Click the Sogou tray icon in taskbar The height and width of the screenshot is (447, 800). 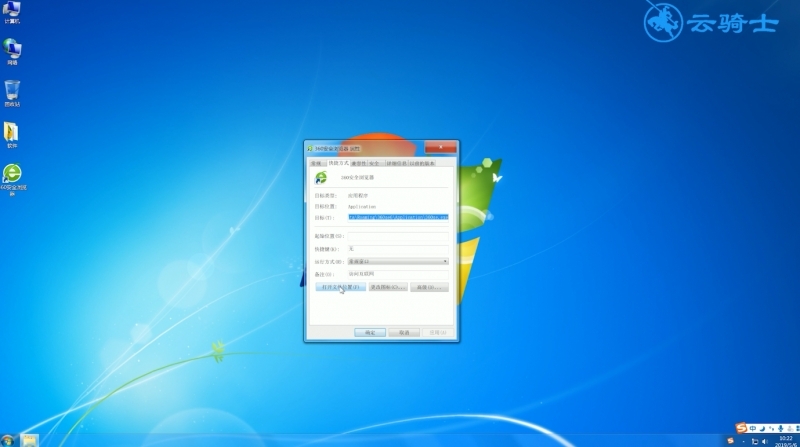(x=731, y=441)
